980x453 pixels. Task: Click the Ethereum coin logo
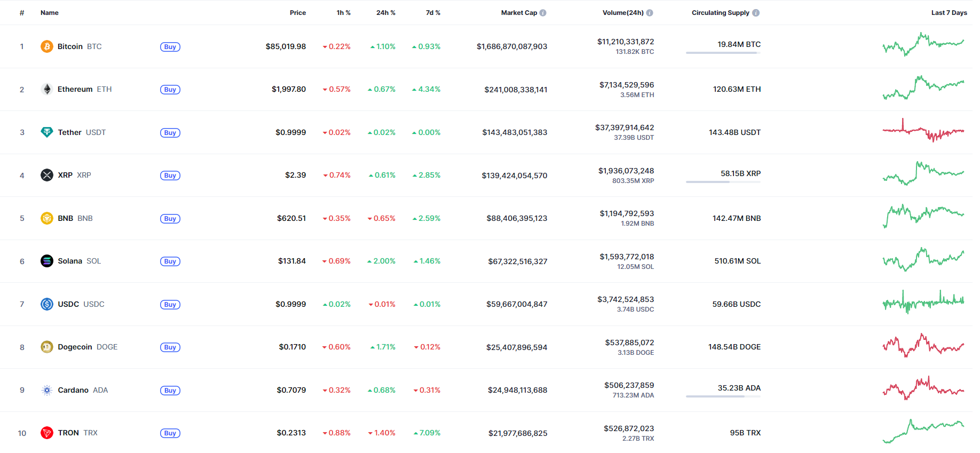click(x=47, y=89)
